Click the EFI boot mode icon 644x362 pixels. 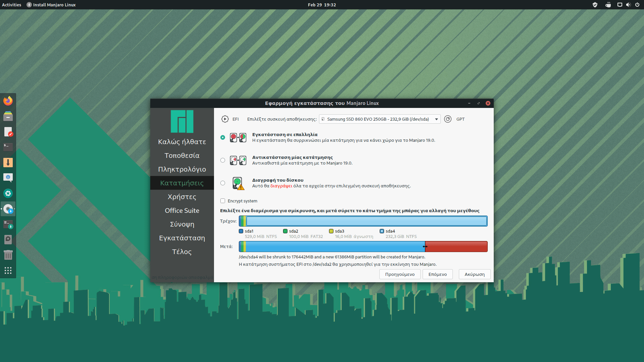pos(225,119)
